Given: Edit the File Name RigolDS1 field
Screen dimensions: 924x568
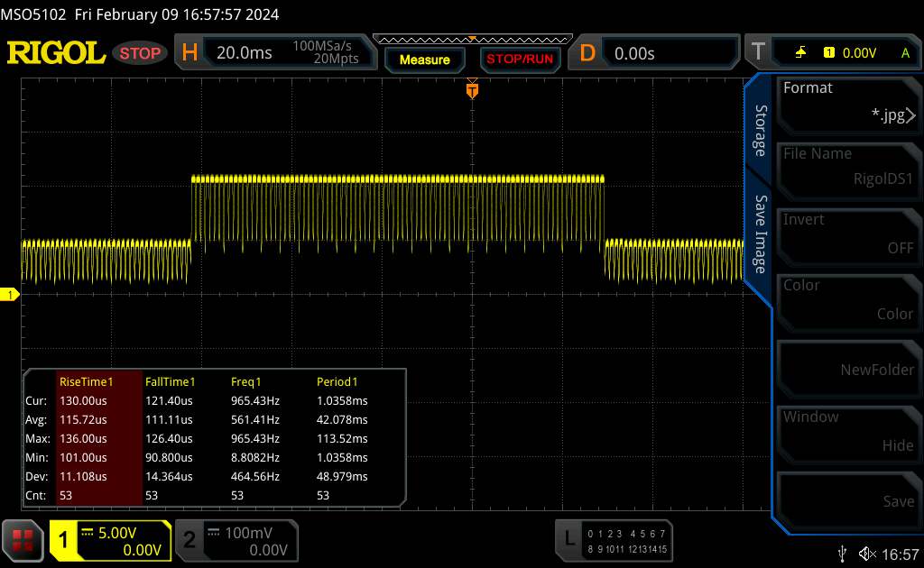Looking at the screenshot, I should click(847, 168).
